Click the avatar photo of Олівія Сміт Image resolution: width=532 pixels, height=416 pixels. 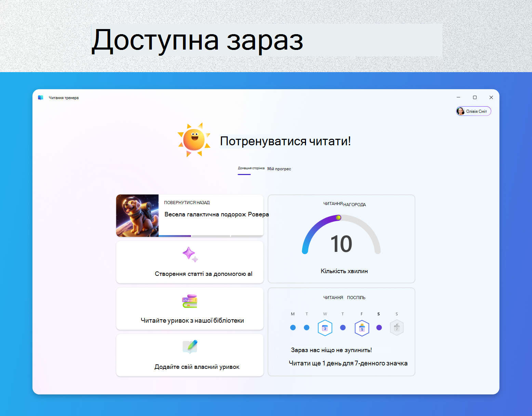click(461, 111)
